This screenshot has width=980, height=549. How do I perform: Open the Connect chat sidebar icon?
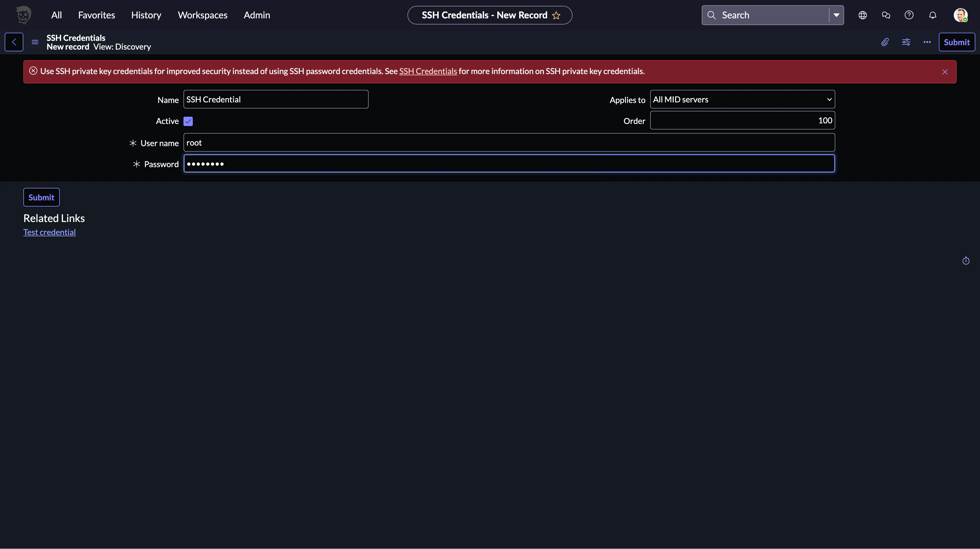click(886, 15)
